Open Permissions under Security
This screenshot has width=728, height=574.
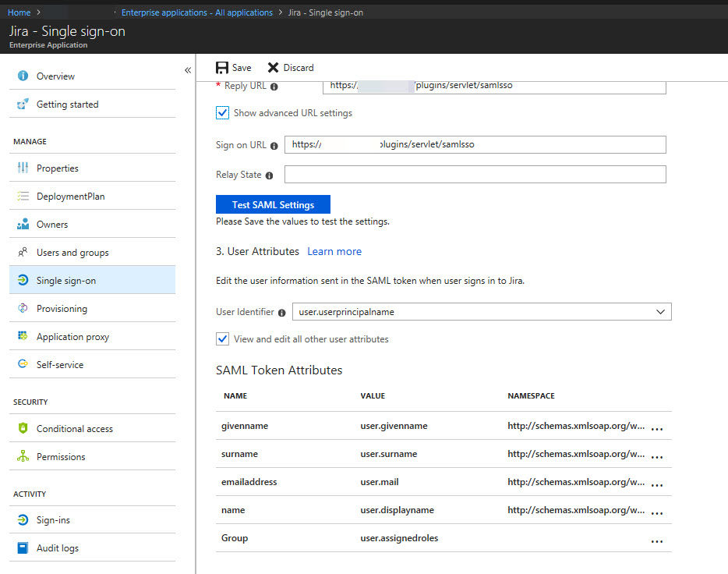click(93, 456)
